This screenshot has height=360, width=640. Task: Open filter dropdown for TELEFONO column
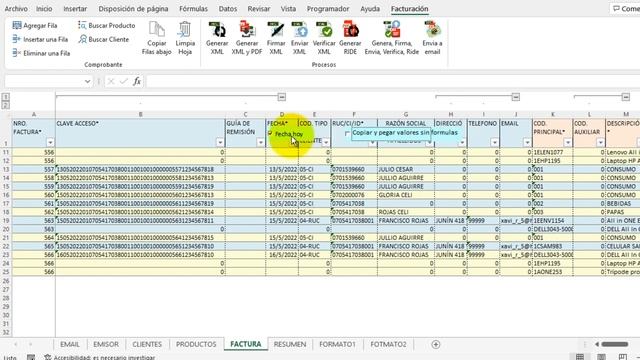[494, 142]
